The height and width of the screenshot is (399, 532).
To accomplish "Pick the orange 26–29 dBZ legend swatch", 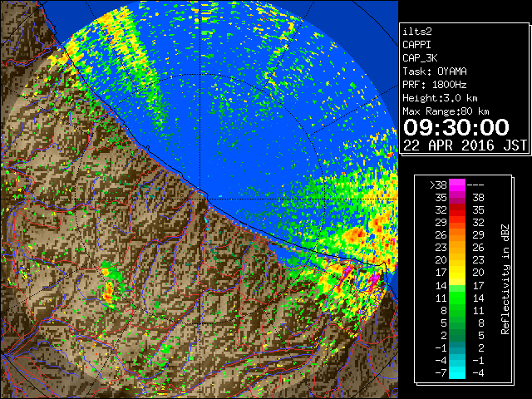I will coord(457,235).
